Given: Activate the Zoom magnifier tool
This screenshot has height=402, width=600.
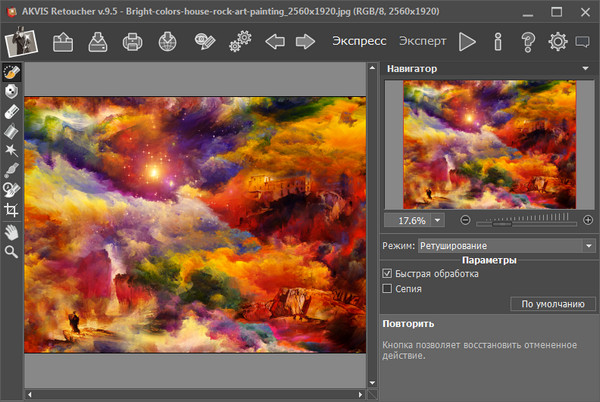Looking at the screenshot, I should pyautogui.click(x=12, y=252).
